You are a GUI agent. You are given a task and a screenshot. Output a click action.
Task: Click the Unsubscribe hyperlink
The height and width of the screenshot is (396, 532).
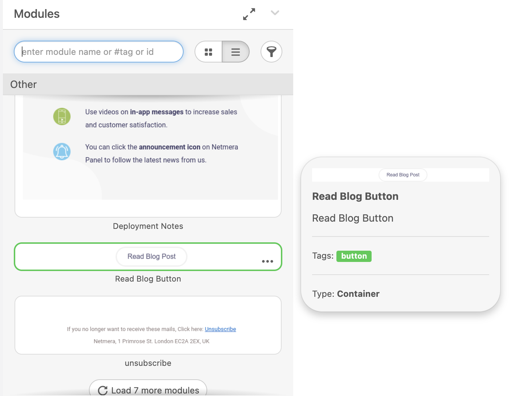220,329
